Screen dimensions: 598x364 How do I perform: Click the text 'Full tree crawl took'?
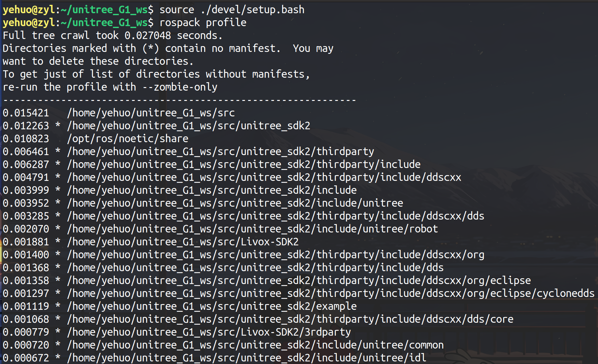[61, 35]
